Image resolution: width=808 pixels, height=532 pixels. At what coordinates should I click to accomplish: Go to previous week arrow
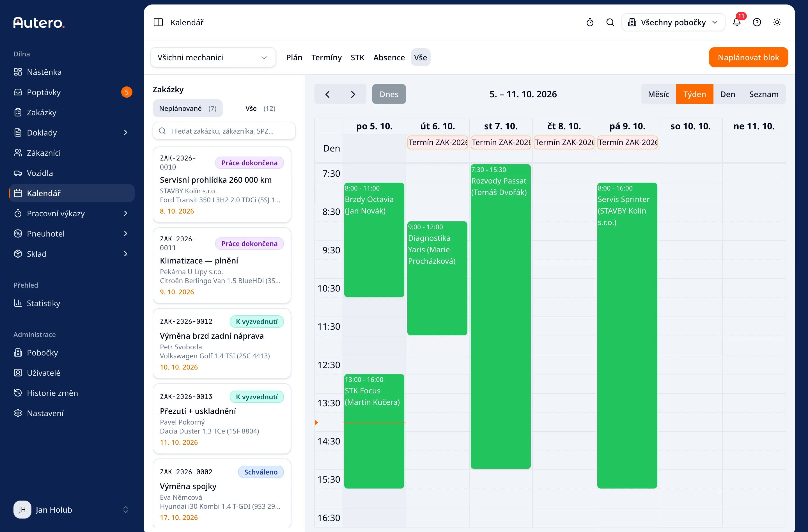327,94
